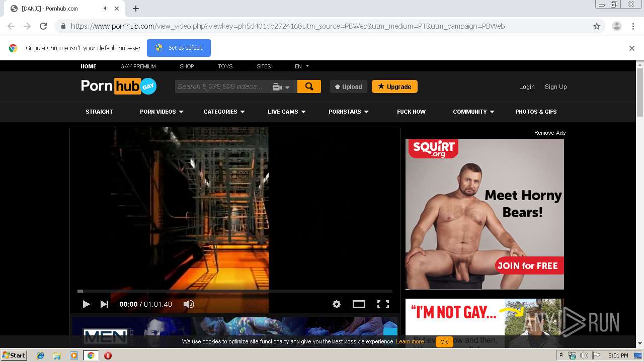Viewport: 644px width, 362px height.
Task: Bookmark this page with the star icon
Action: 597,26
